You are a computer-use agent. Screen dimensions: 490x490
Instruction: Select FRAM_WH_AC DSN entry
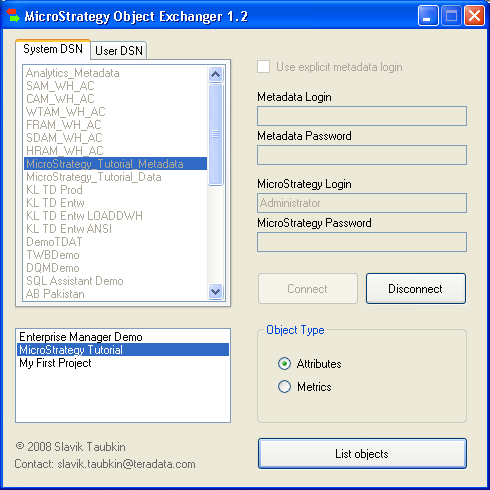click(115, 125)
